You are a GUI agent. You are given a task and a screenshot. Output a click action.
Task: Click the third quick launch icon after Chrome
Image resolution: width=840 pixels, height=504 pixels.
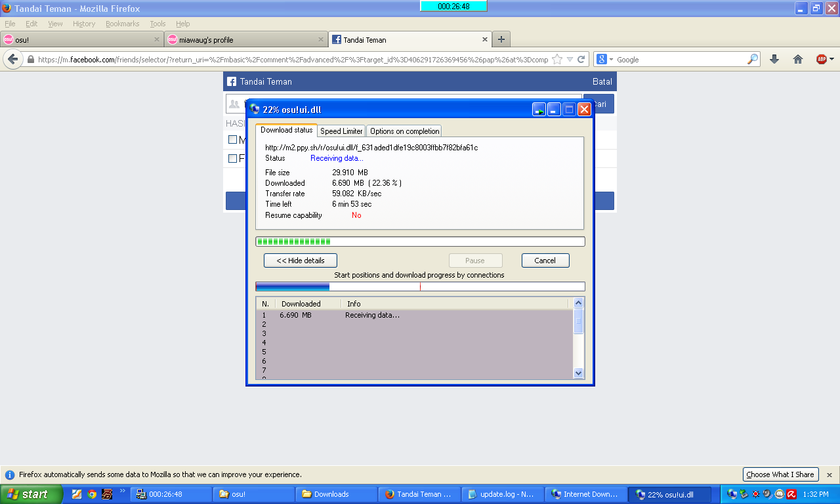[x=107, y=494]
